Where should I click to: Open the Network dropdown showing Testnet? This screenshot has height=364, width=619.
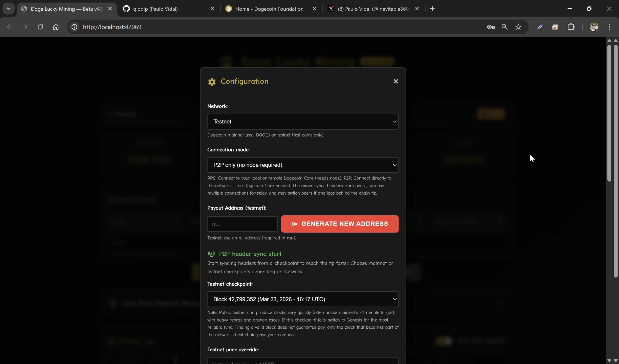303,122
